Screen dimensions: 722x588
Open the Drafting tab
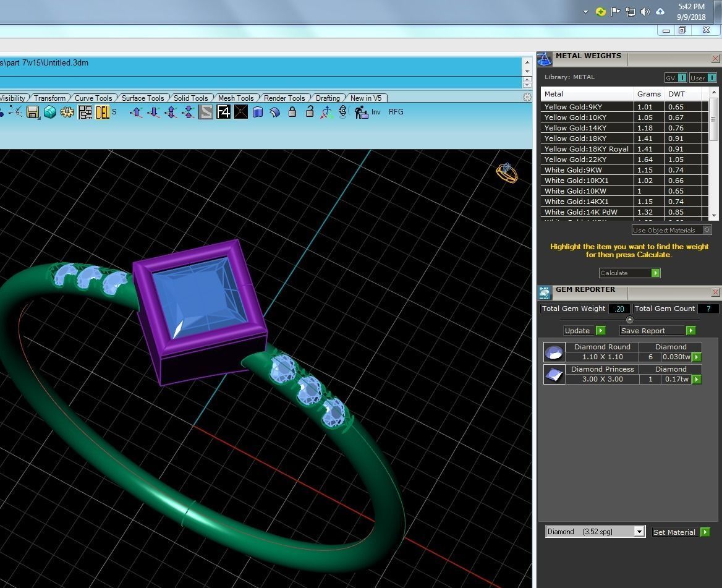point(328,98)
